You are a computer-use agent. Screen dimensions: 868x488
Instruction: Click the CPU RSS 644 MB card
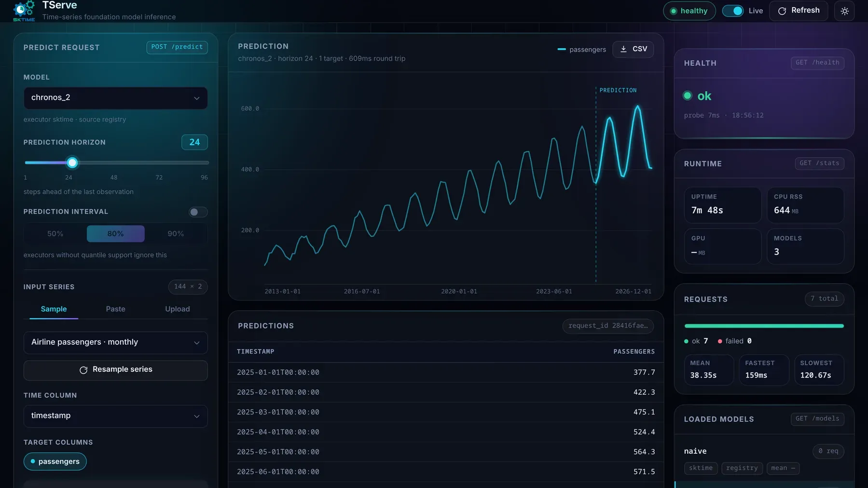[x=805, y=205]
